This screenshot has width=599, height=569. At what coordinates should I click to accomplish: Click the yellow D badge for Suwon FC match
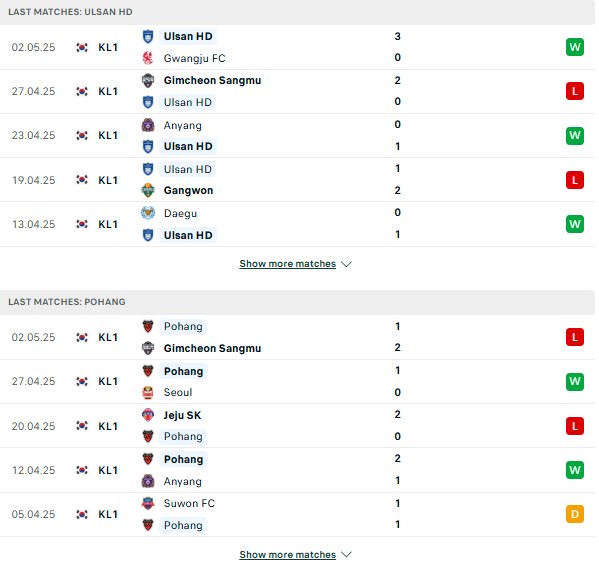tap(575, 514)
